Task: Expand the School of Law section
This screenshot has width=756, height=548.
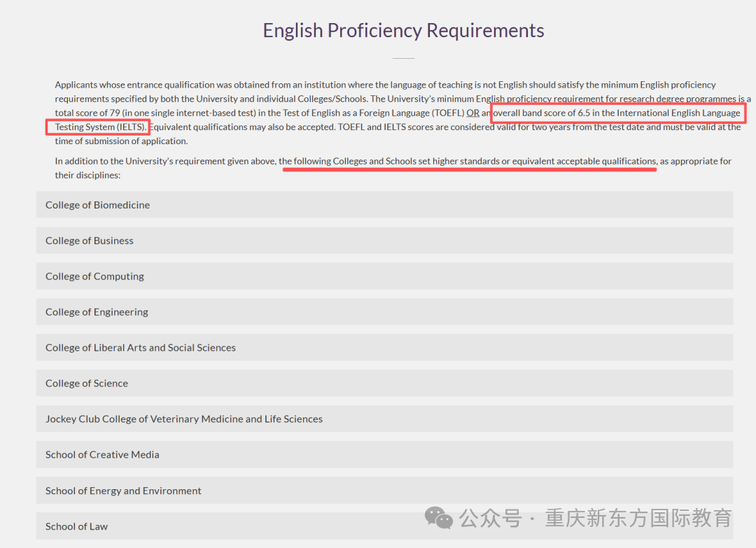Action: pos(385,526)
